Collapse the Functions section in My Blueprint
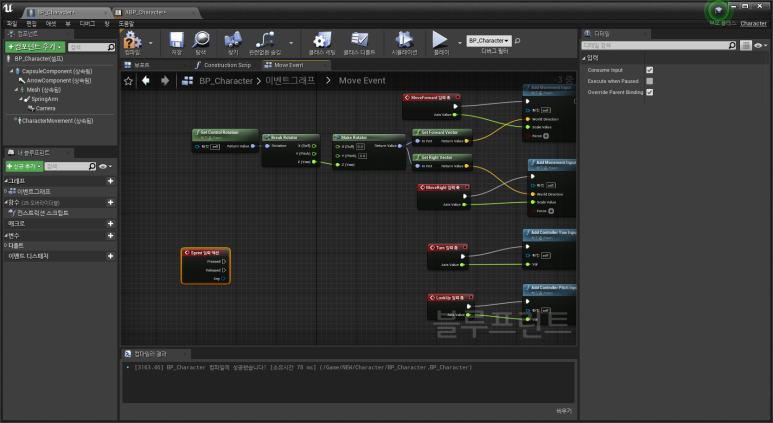 6,203
